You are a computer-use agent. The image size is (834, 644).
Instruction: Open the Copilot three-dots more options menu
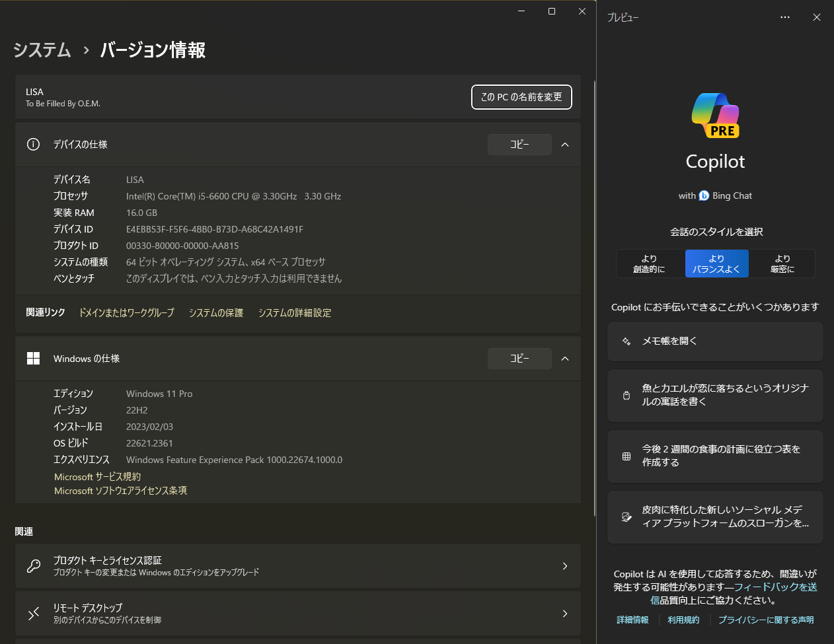(x=785, y=17)
